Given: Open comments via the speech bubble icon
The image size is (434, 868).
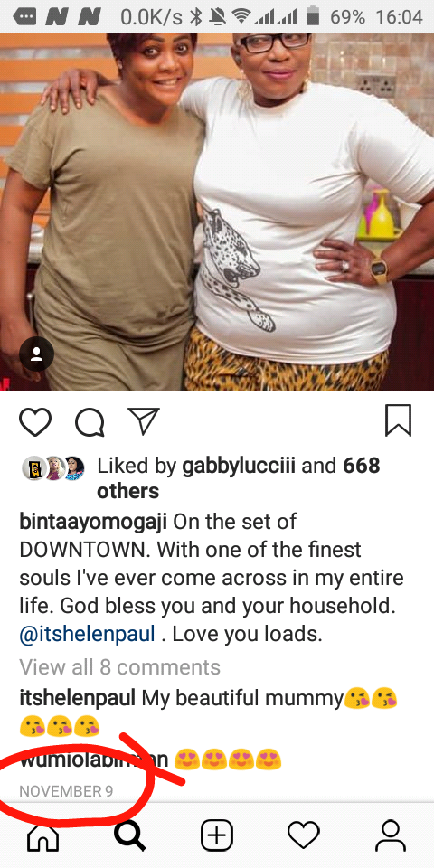Looking at the screenshot, I should coord(90,423).
